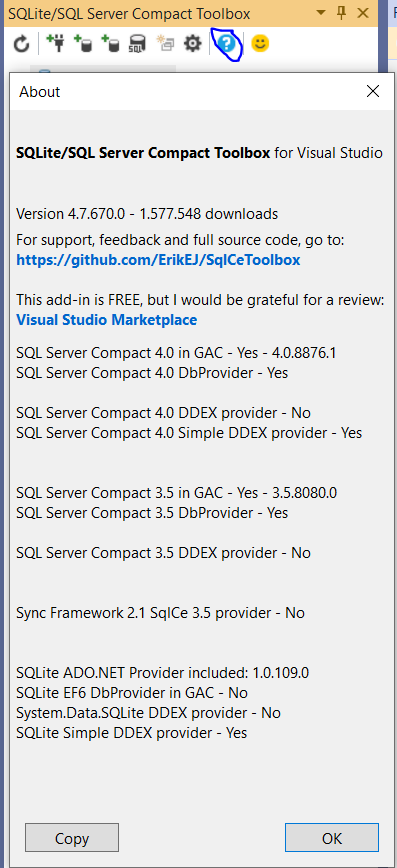Viewport: 397px width, 868px height.
Task: Open options via the gear icon
Action: point(193,43)
